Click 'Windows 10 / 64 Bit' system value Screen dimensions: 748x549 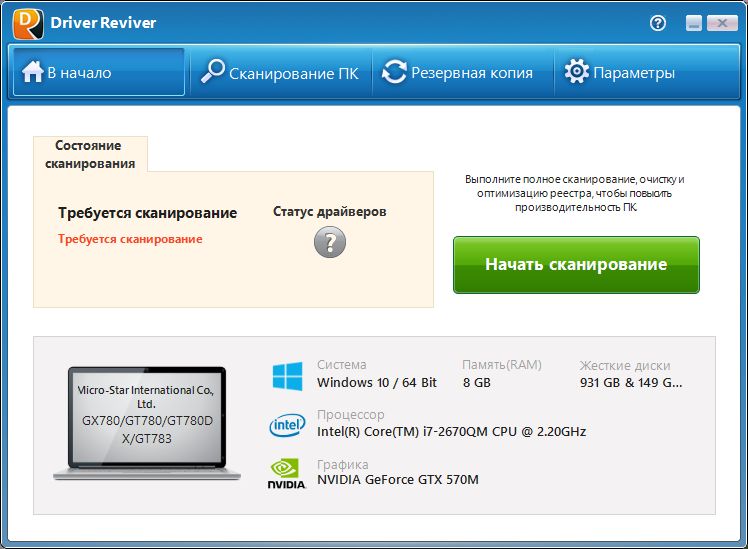click(x=377, y=383)
